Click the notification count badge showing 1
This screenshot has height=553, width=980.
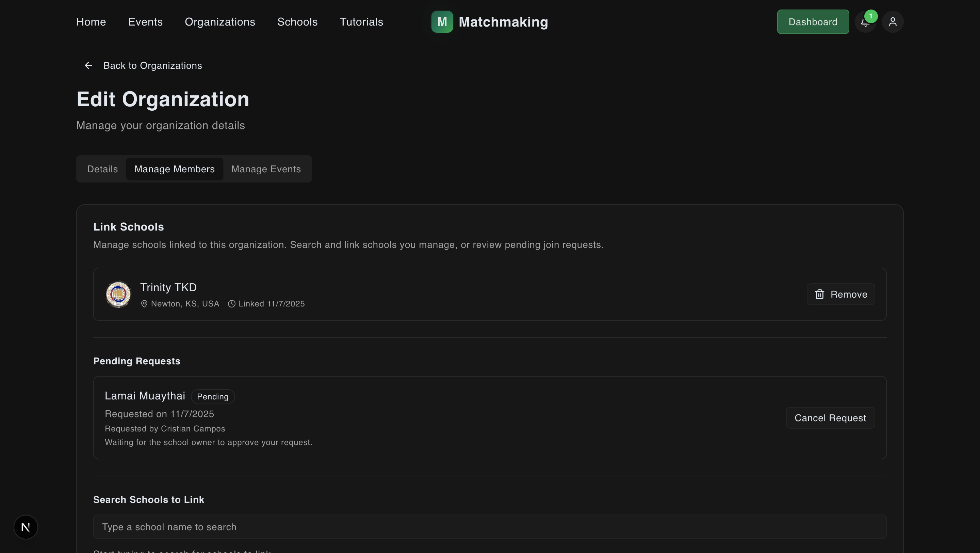coord(870,16)
